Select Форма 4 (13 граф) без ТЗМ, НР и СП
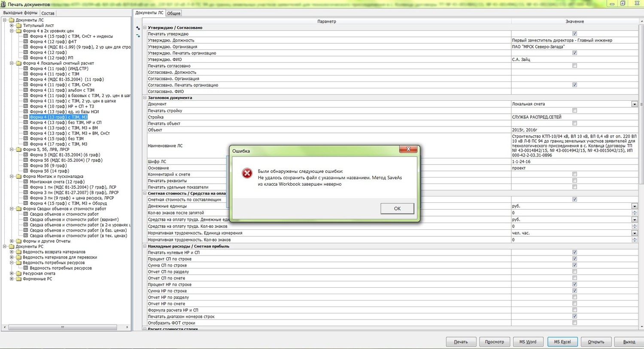 point(66,123)
